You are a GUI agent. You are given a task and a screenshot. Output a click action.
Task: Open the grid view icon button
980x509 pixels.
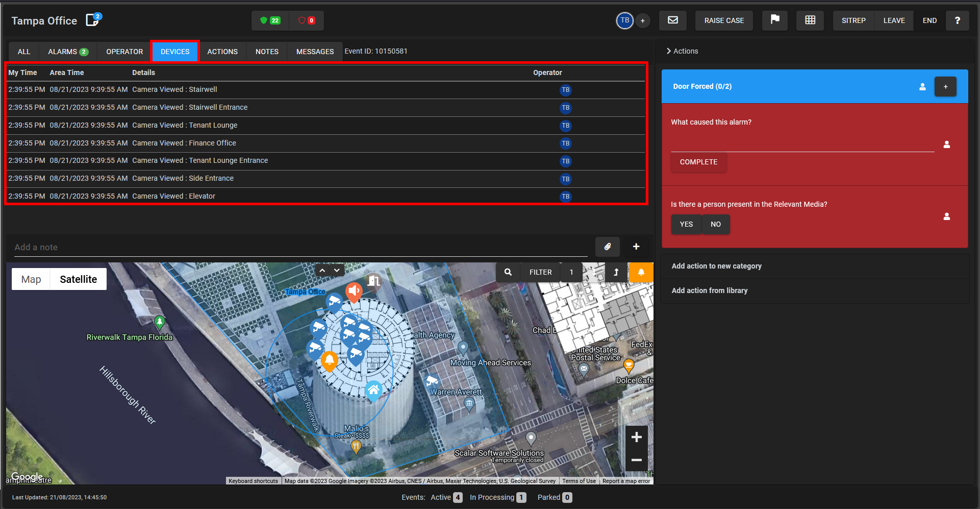pyautogui.click(x=810, y=20)
